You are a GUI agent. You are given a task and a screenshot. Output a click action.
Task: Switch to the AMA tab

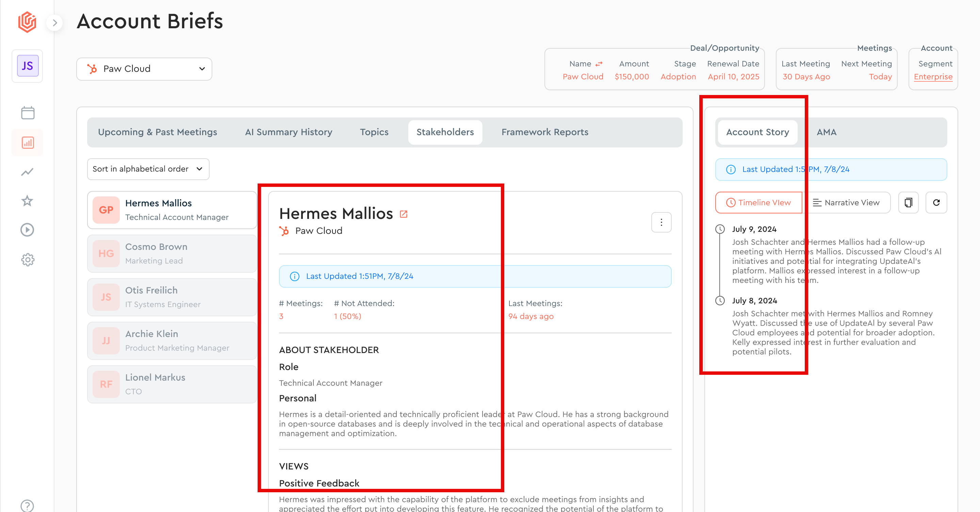coord(826,132)
